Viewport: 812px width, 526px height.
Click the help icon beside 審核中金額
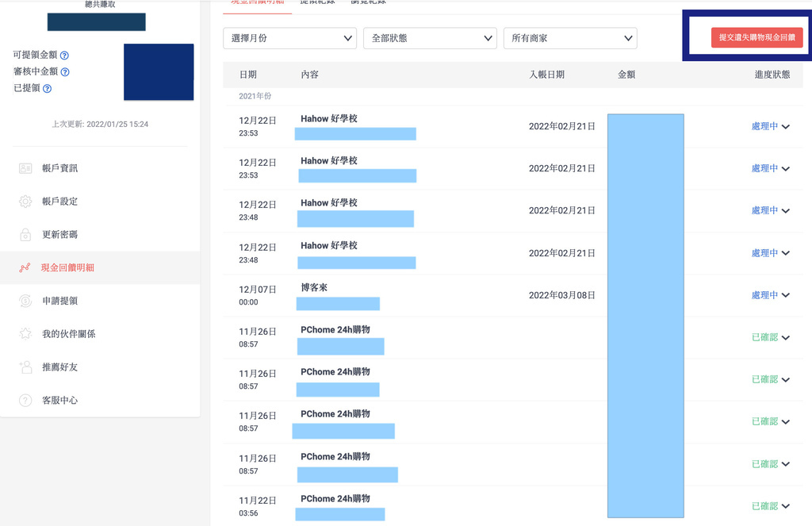pos(65,72)
